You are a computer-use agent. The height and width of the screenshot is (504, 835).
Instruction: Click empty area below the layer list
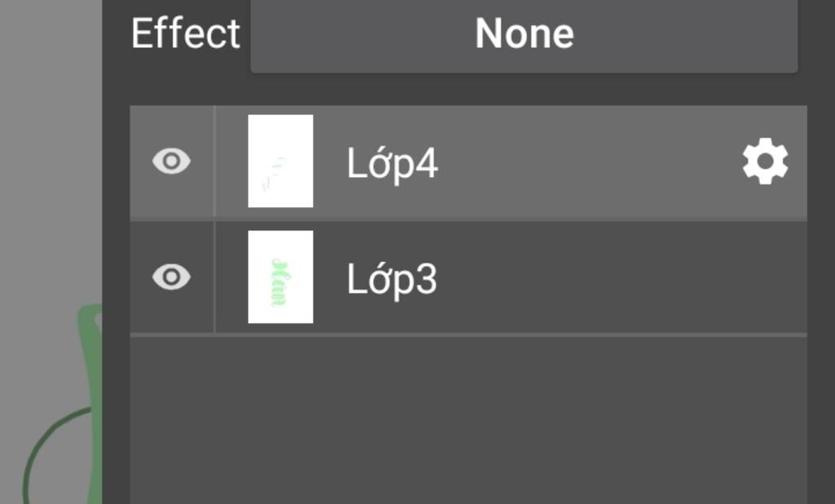click(x=468, y=420)
